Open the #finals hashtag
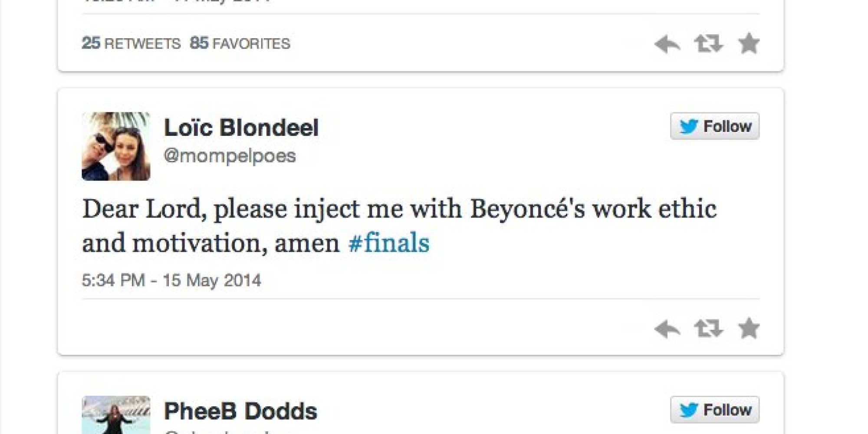Viewport: 868px width, 434px height. pyautogui.click(x=388, y=243)
